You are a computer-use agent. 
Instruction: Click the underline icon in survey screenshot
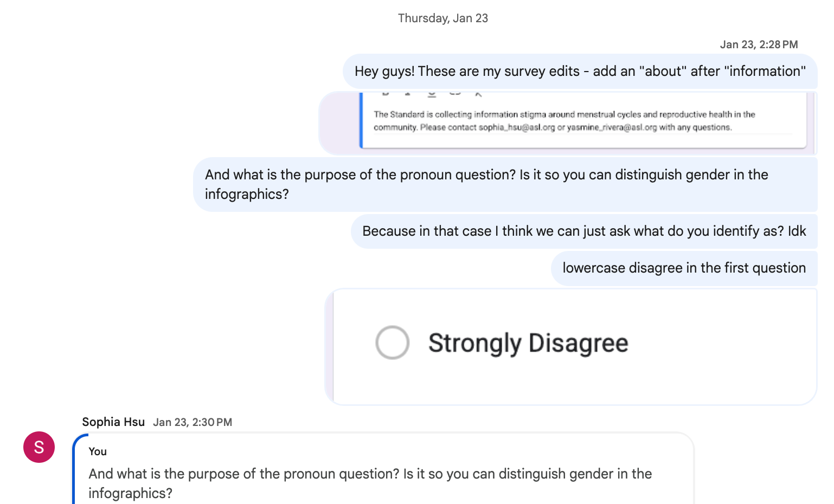pyautogui.click(x=432, y=94)
